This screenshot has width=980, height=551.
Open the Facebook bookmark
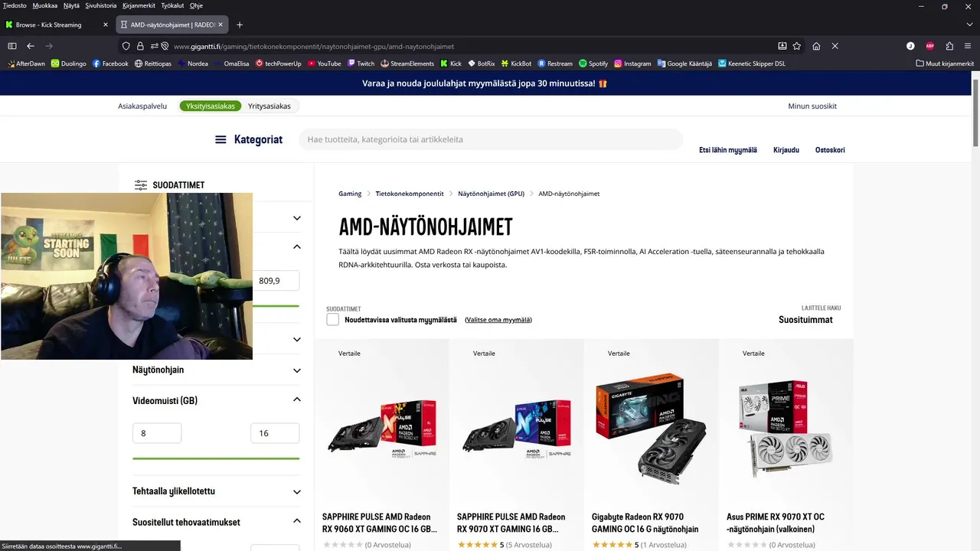(x=110, y=64)
